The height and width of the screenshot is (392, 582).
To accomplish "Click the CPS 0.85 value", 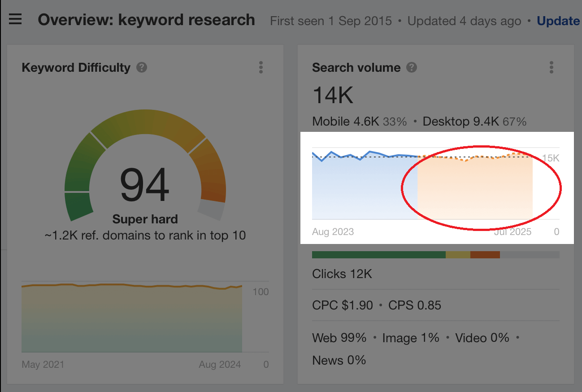I will pos(415,305).
